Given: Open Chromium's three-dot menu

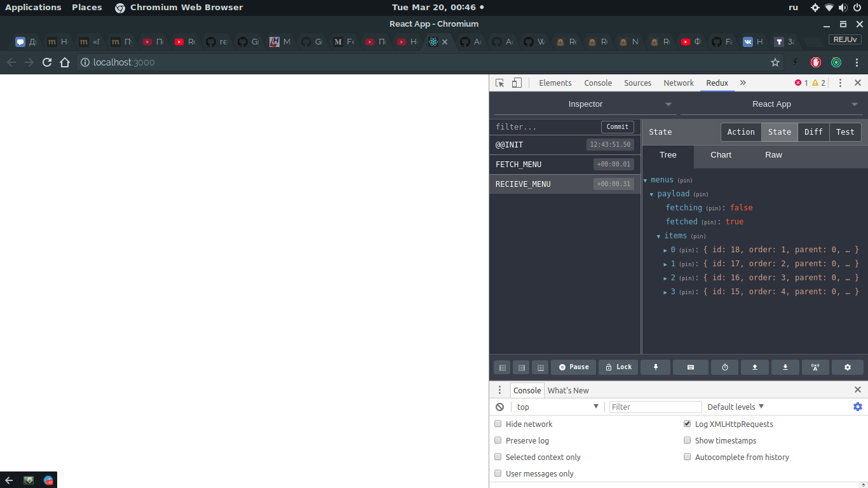Looking at the screenshot, I should pyautogui.click(x=857, y=62).
